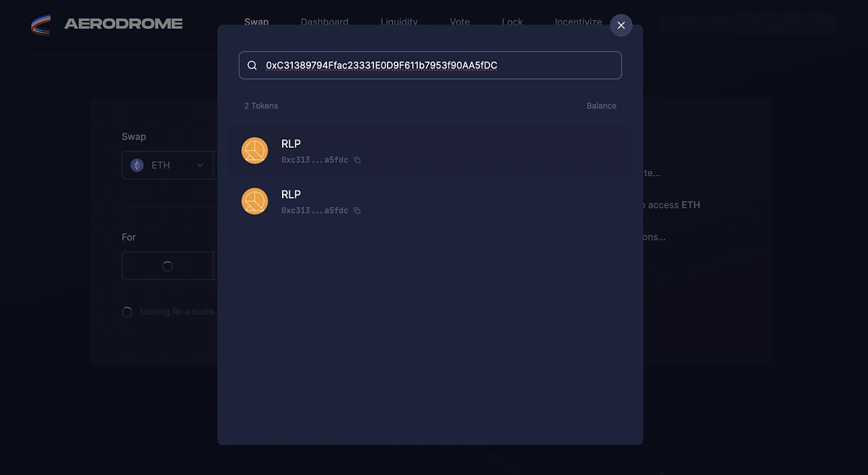
Task: Click the ETH token icon
Action: 137,165
